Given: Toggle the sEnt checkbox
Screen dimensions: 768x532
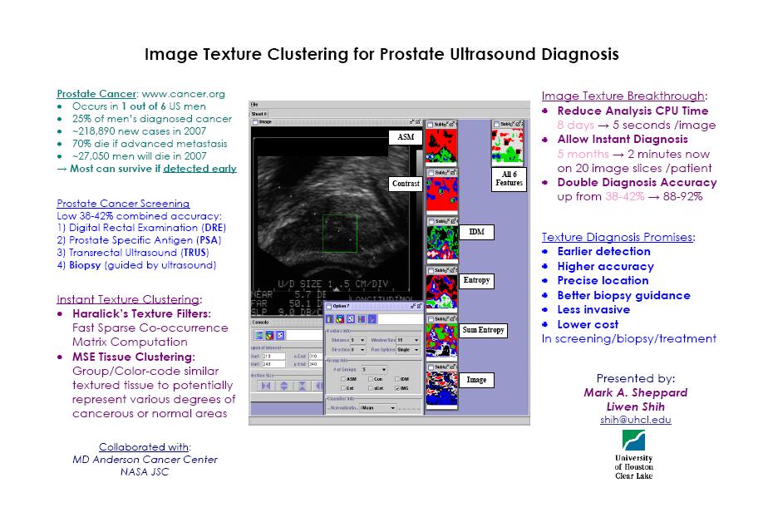Looking at the screenshot, I should click(371, 388).
